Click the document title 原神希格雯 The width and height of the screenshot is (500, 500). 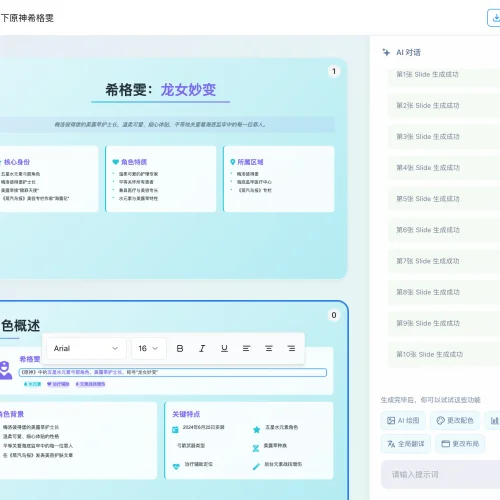pos(32,18)
